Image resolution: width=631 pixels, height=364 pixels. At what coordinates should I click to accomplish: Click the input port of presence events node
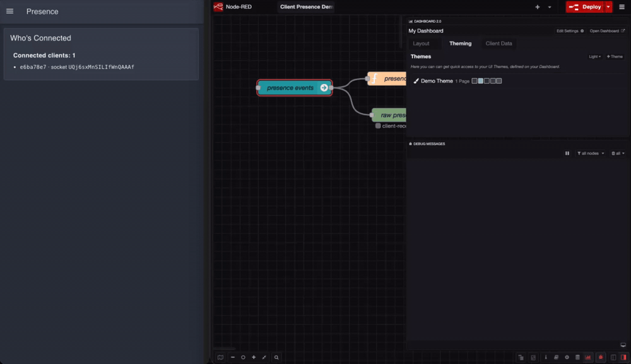pos(258,88)
